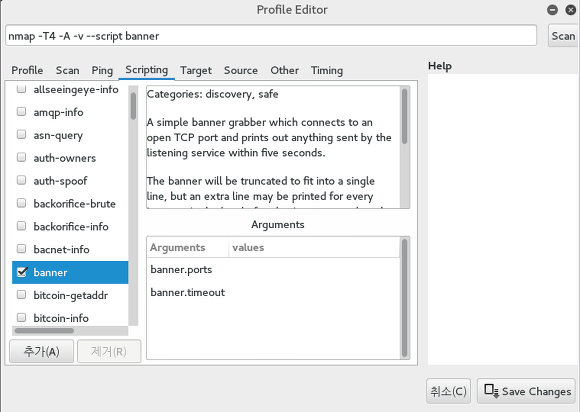580x412 pixels.
Task: Select the asn-query script name
Action: [58, 135]
